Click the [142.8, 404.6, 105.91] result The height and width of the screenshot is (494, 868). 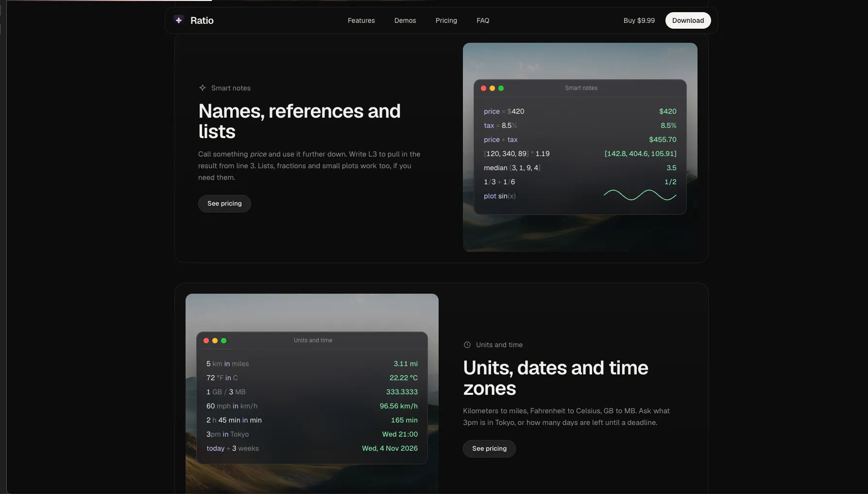click(640, 154)
